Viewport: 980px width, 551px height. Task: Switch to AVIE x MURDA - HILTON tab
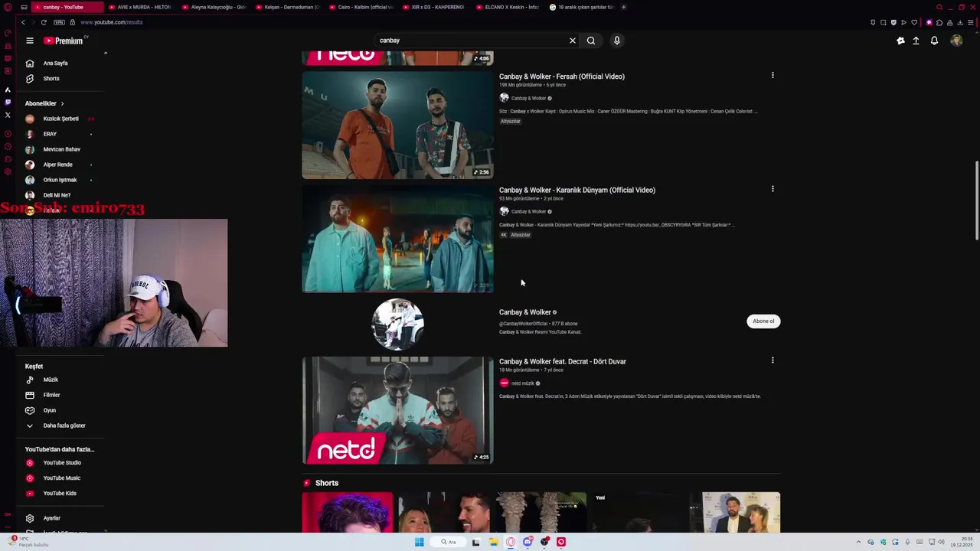point(141,7)
